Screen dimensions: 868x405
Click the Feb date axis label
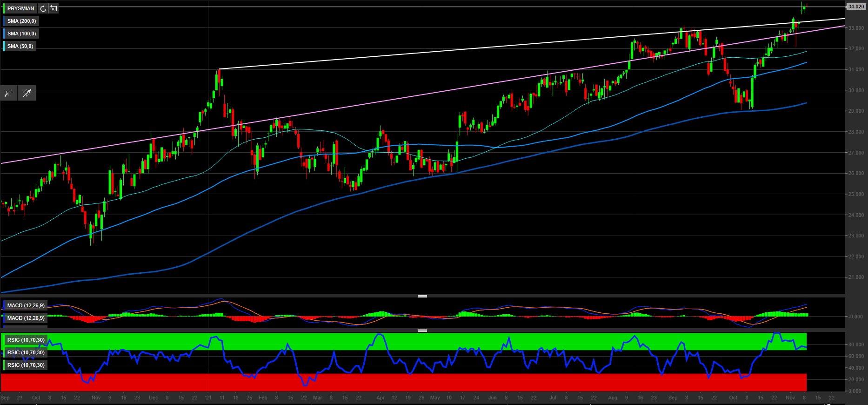263,398
